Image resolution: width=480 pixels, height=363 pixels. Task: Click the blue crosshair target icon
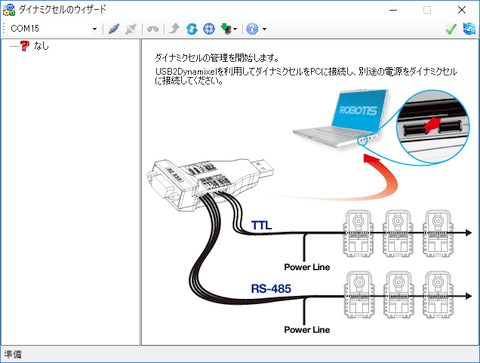209,29
